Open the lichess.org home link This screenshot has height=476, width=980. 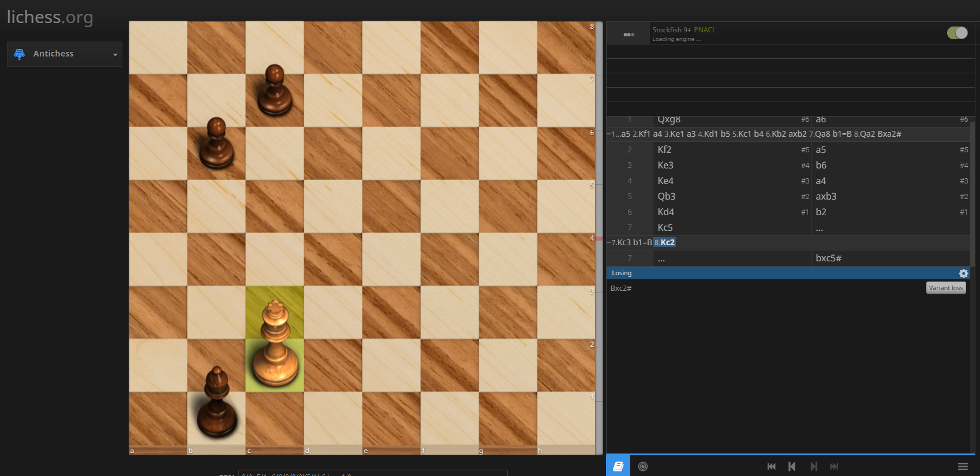pos(50,17)
